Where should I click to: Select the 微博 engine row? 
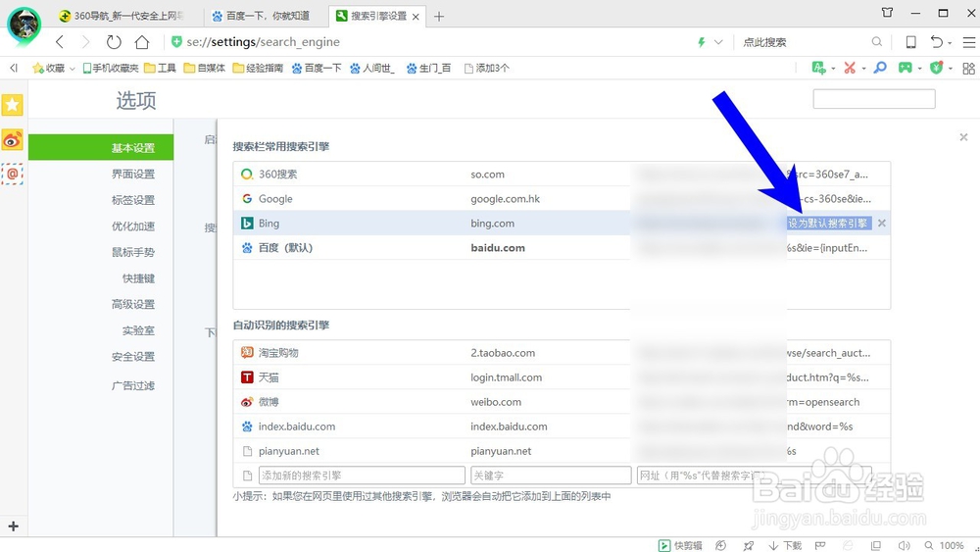click(x=562, y=402)
